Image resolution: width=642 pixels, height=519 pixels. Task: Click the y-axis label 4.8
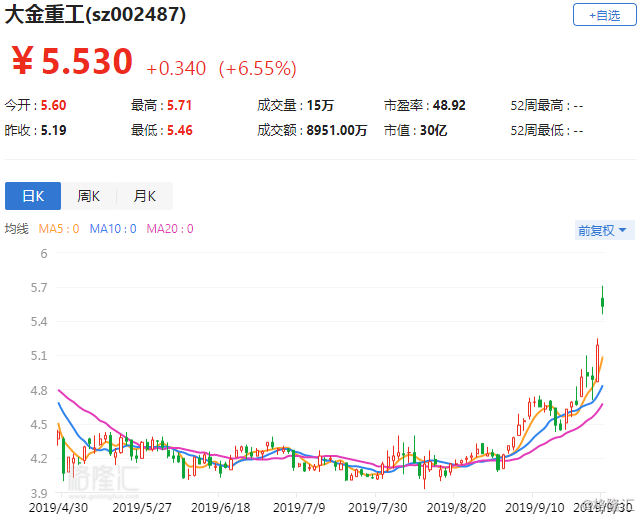coord(39,390)
